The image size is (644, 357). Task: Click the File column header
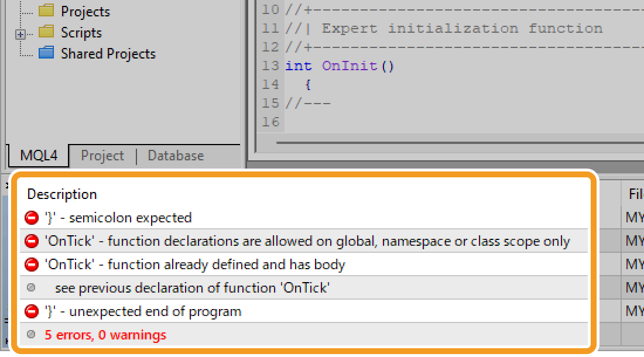[x=634, y=194]
